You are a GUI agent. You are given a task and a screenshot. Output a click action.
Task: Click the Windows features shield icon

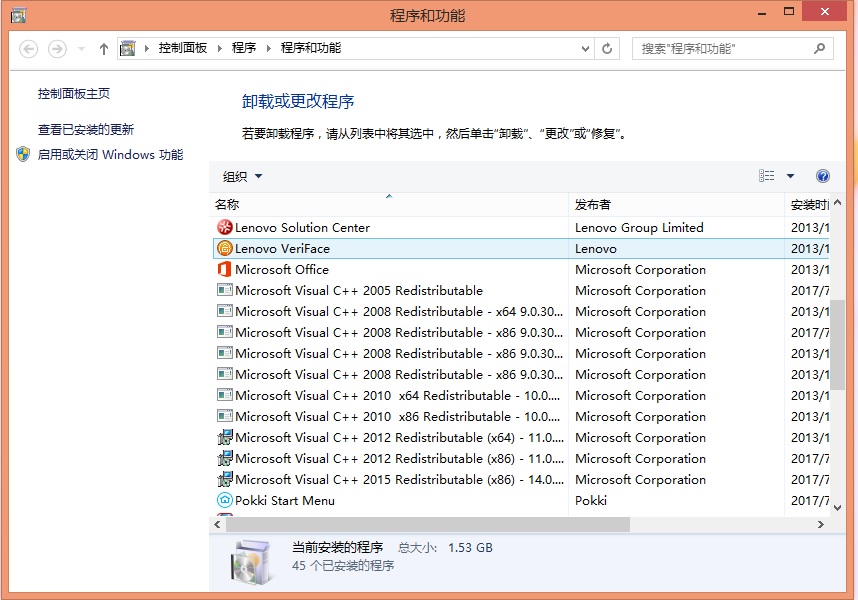point(23,154)
